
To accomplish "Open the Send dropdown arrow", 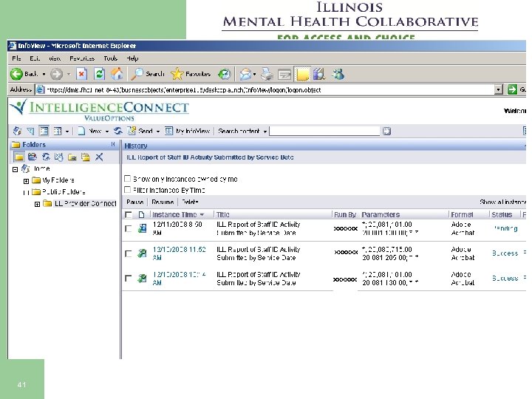I will pyautogui.click(x=158, y=132).
